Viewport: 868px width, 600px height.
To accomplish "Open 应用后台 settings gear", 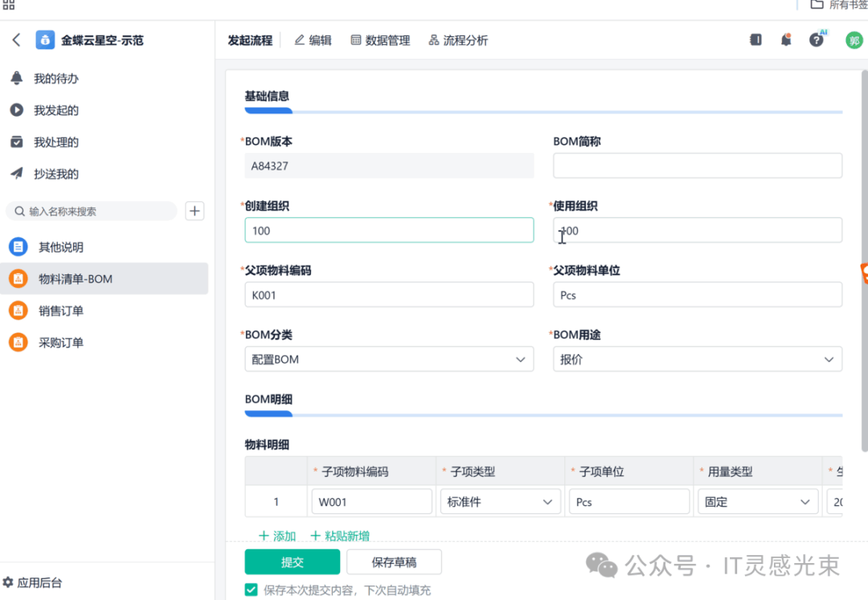I will click(9, 582).
